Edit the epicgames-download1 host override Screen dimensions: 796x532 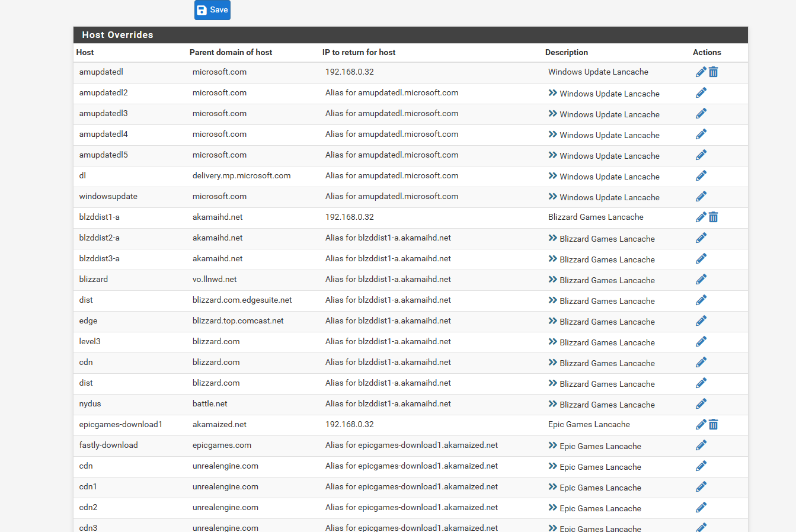pyautogui.click(x=701, y=424)
